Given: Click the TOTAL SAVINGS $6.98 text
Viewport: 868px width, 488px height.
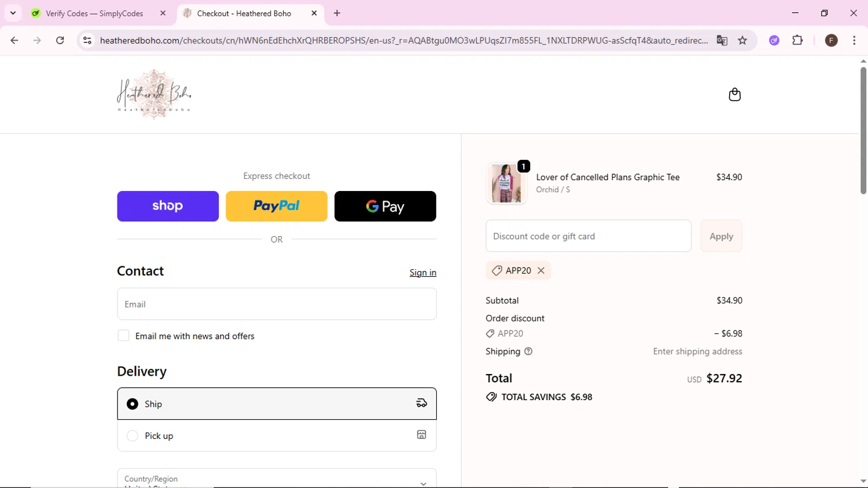Looking at the screenshot, I should pyautogui.click(x=547, y=397).
